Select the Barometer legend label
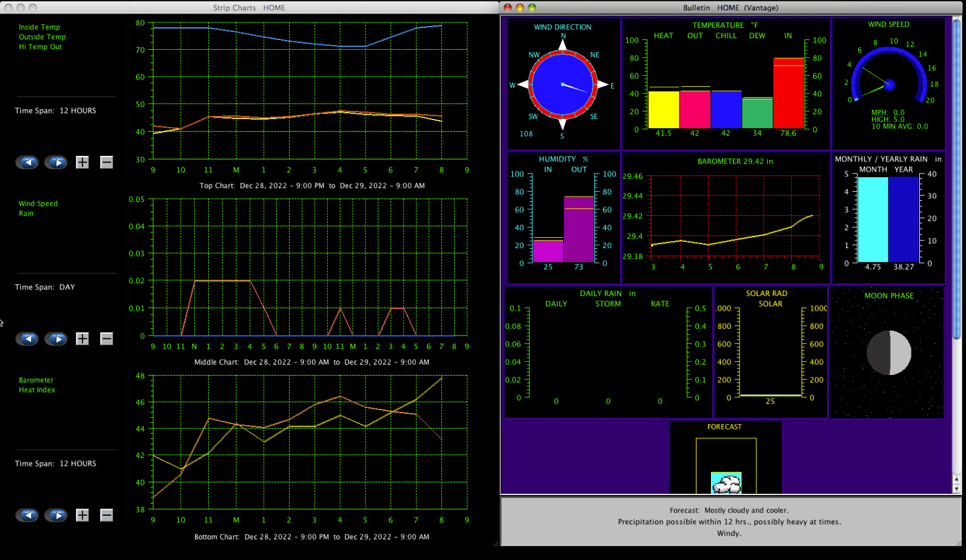The image size is (966, 560). 36,380
